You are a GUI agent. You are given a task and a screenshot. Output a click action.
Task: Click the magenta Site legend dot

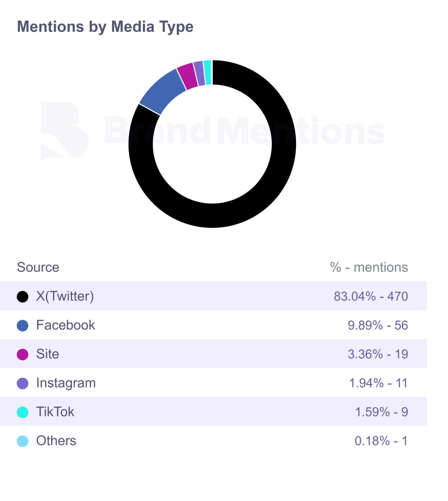(x=23, y=354)
